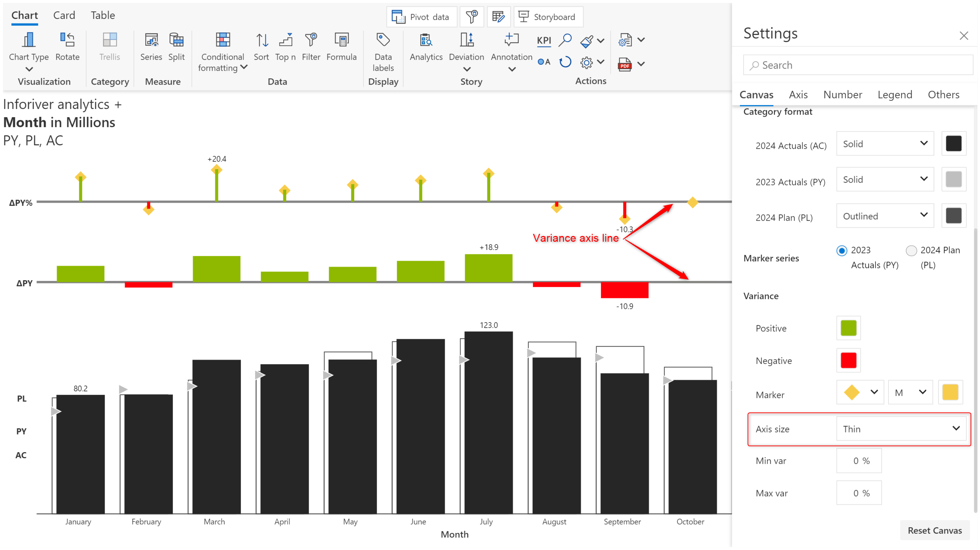Viewport: 980px width, 550px height.
Task: Click the Marker yellow color swatch
Action: (x=950, y=392)
